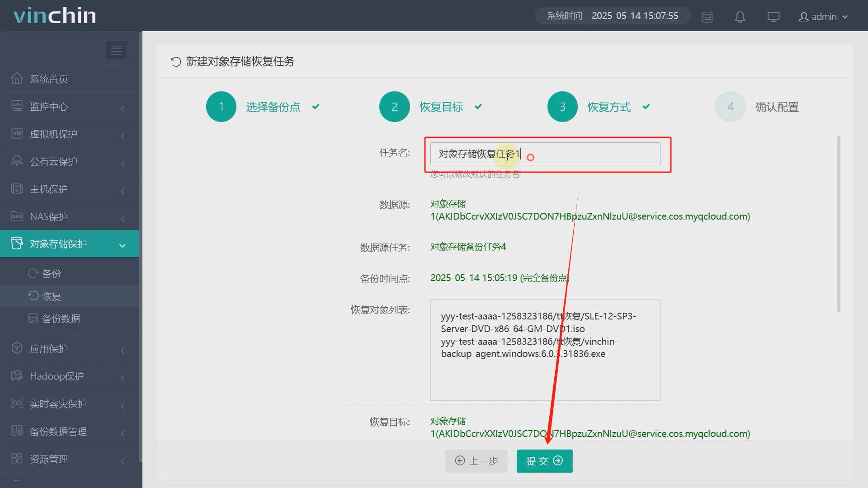
Task: Toggle the sidebar collapse hamburger button
Action: click(x=116, y=50)
